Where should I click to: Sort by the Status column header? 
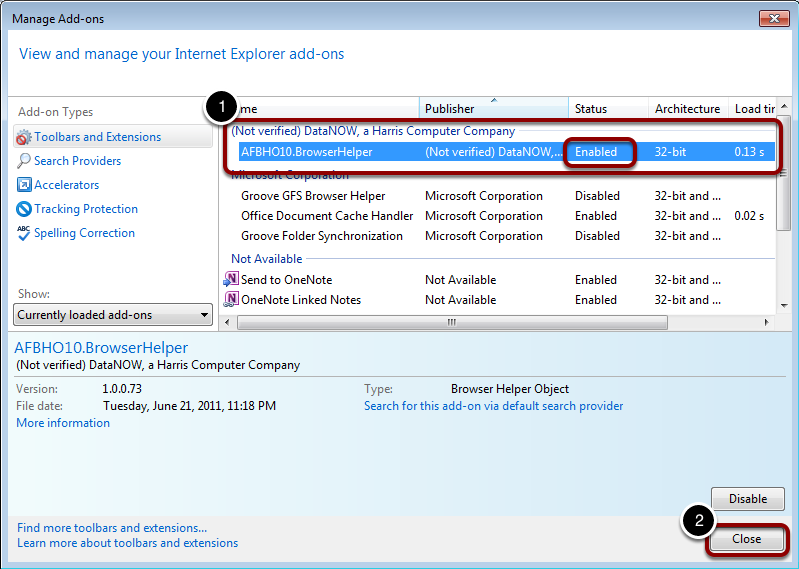[x=608, y=109]
